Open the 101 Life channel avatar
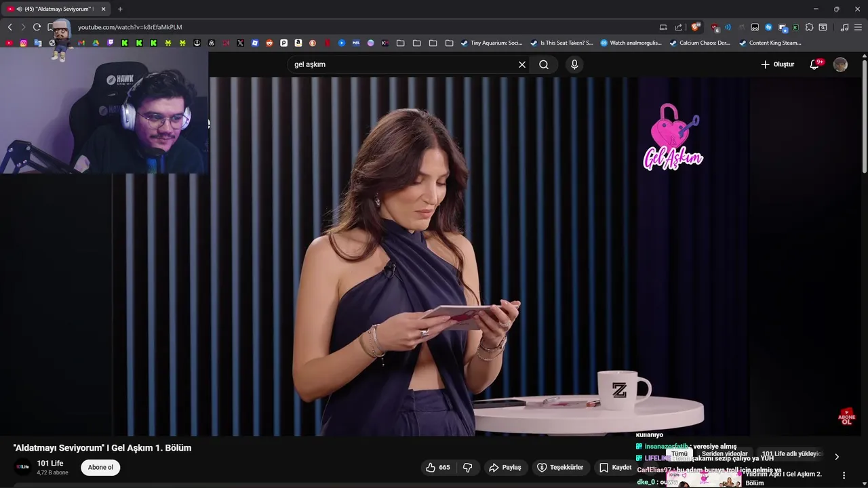Screen dimensions: 868x488 23,467
